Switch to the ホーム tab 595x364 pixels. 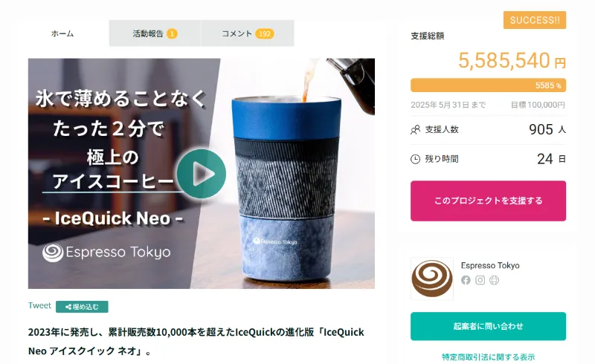pyautogui.click(x=62, y=33)
